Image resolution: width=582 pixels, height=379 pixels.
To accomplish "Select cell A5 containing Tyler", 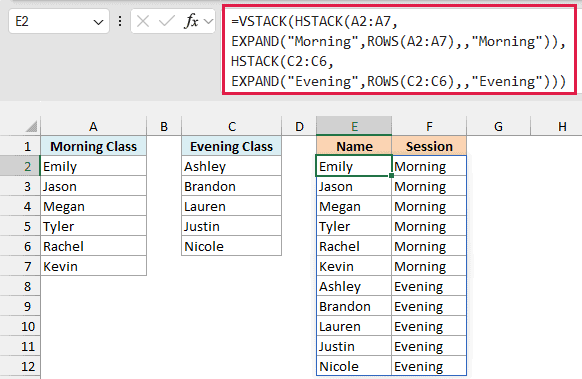I will point(94,226).
